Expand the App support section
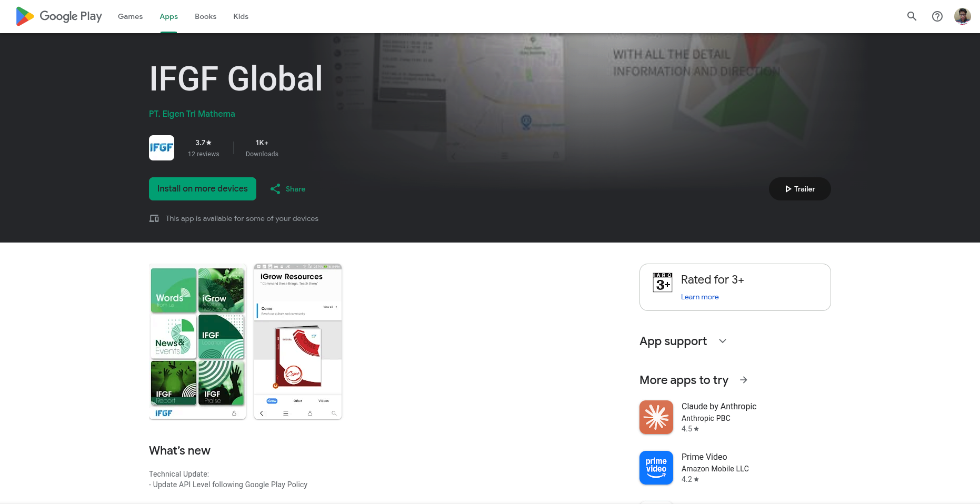Viewport: 980px width, 504px height. coord(683,341)
